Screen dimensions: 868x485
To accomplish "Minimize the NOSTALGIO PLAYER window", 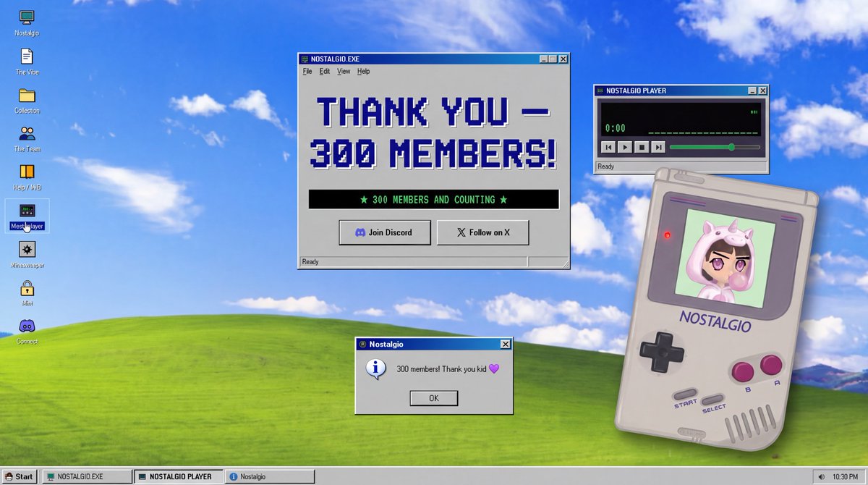I will [752, 90].
